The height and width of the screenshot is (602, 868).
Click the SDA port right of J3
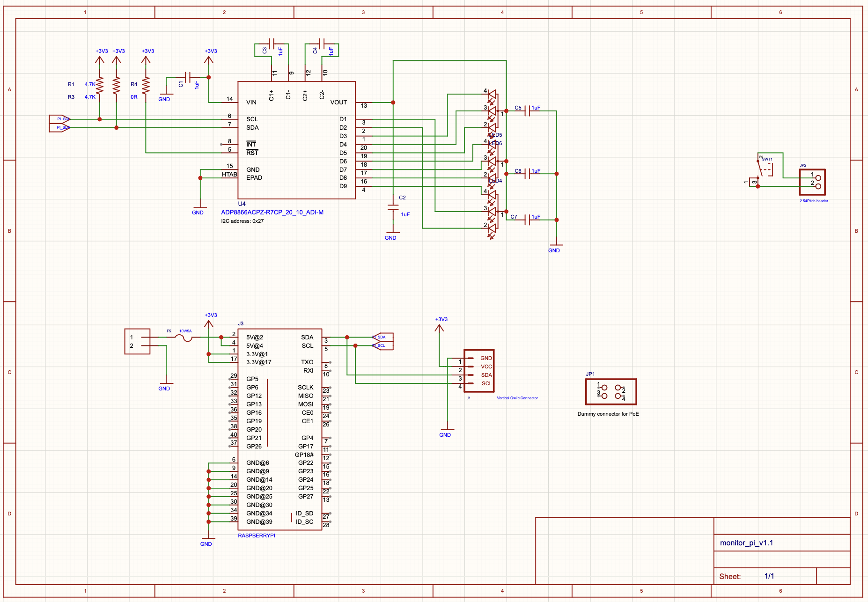click(383, 337)
